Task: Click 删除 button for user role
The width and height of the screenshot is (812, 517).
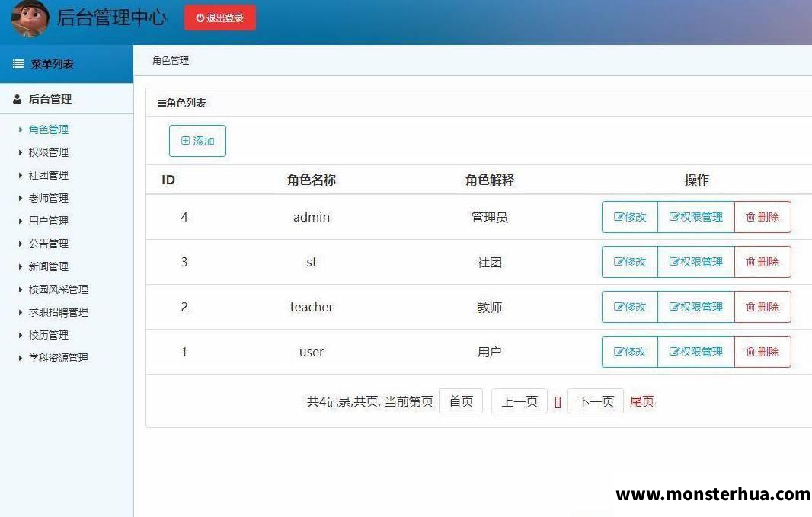Action: tap(762, 352)
